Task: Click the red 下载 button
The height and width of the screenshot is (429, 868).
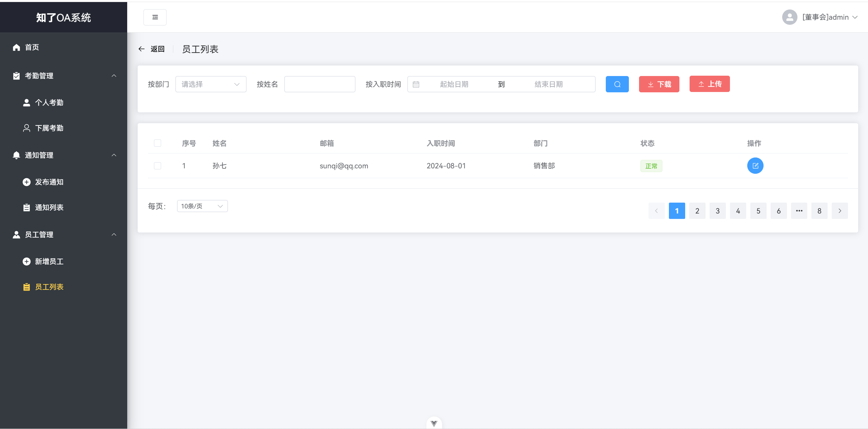Action: pos(659,84)
